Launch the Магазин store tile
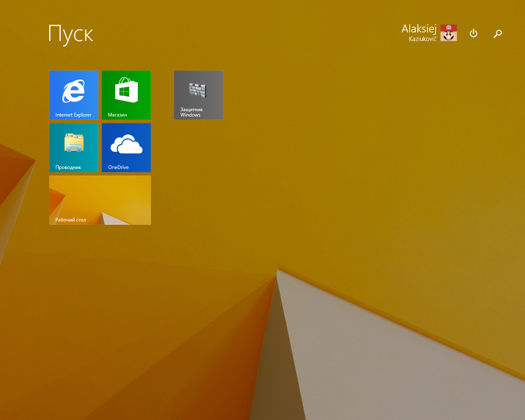Screen dimensions: 525x420 (126, 95)
